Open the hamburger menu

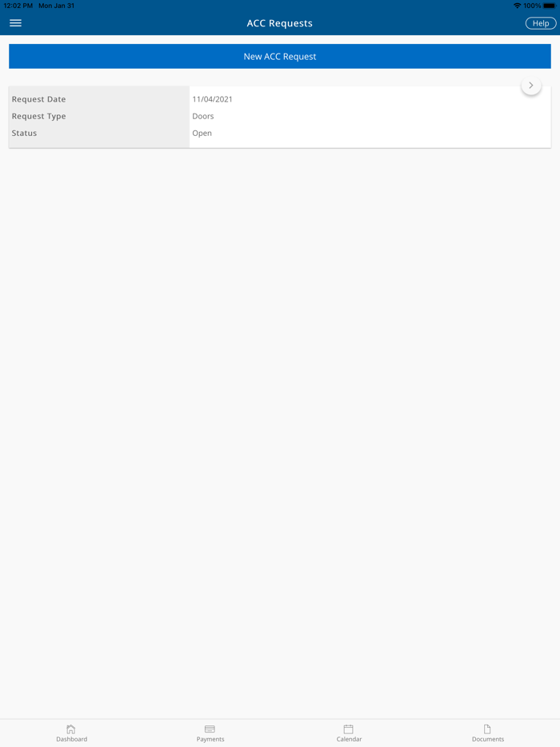(15, 23)
